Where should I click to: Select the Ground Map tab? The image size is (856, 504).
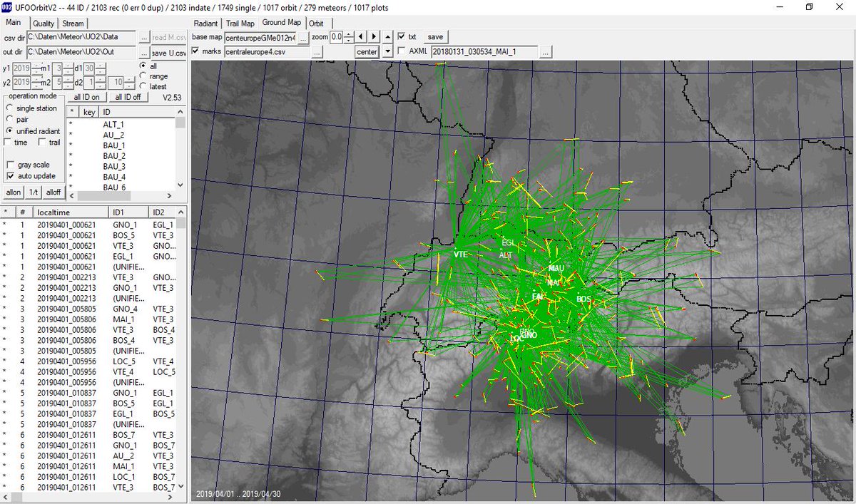[x=282, y=23]
